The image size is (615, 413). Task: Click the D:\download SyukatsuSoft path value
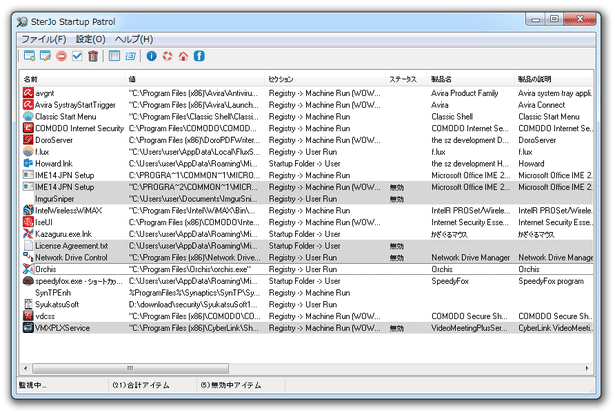pos(193,304)
